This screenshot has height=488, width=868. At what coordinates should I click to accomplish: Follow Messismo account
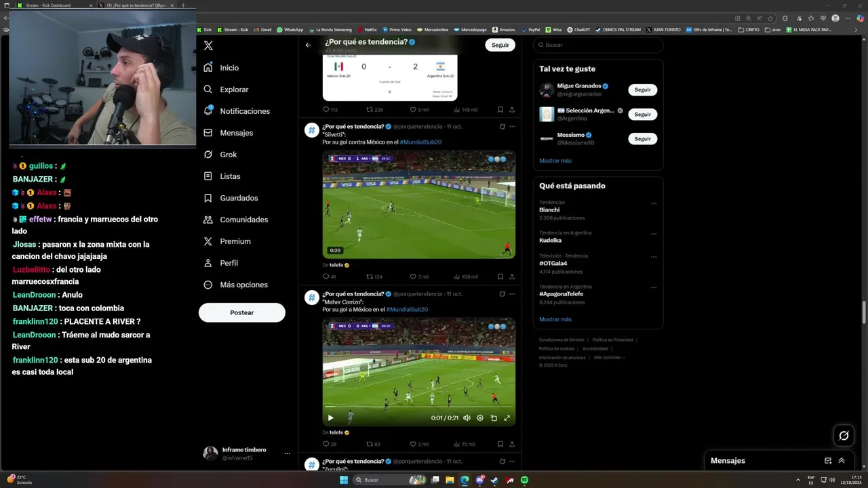click(x=642, y=138)
